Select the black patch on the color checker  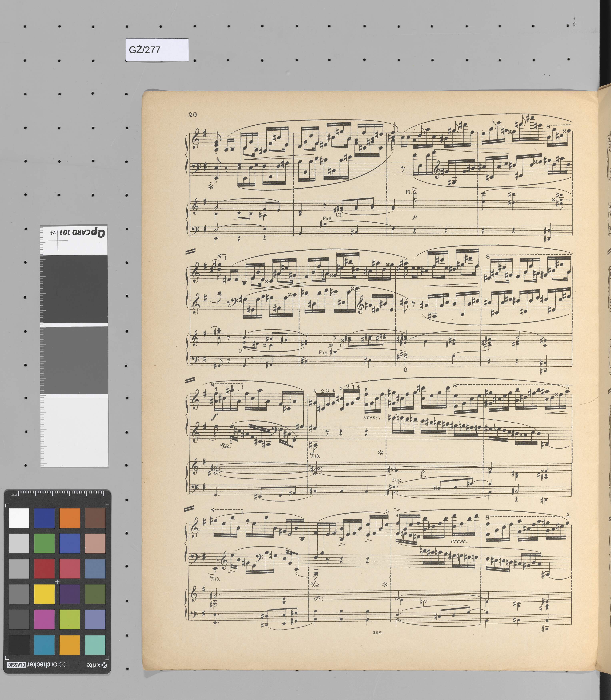click(19, 645)
